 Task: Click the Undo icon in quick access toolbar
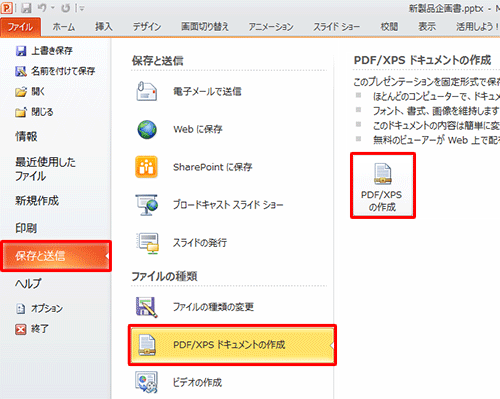click(x=42, y=8)
